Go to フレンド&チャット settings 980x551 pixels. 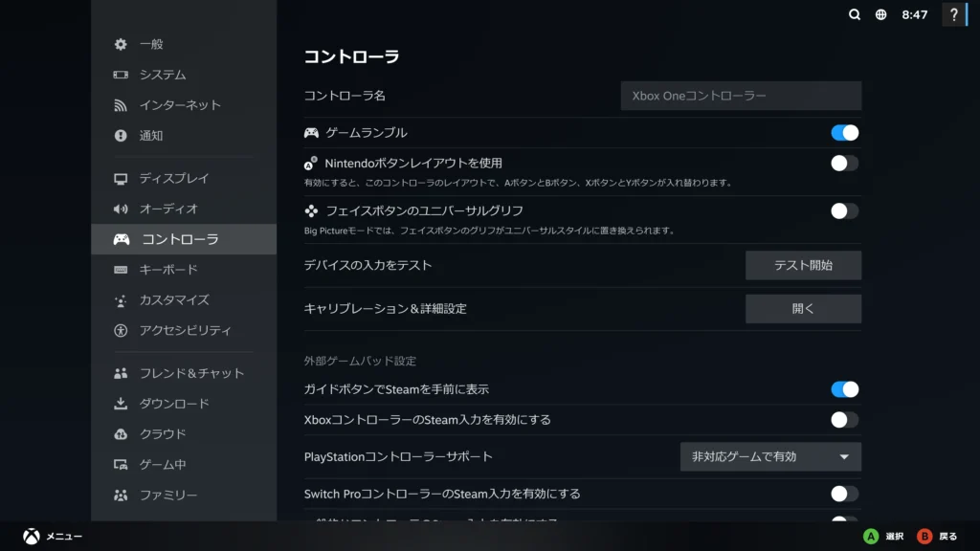point(191,373)
